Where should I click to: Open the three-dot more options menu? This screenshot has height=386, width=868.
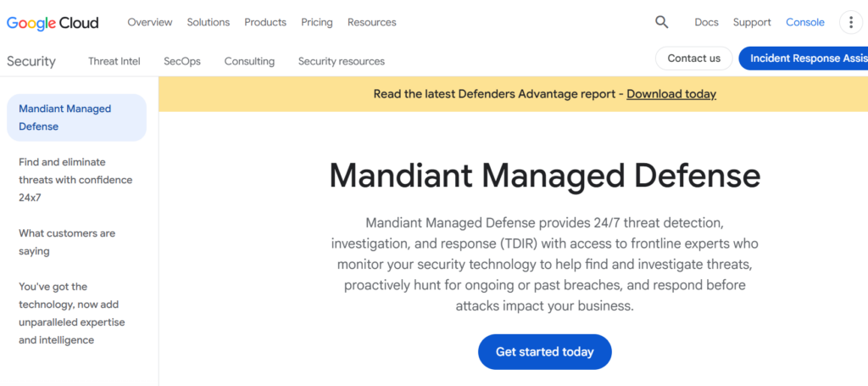click(851, 22)
